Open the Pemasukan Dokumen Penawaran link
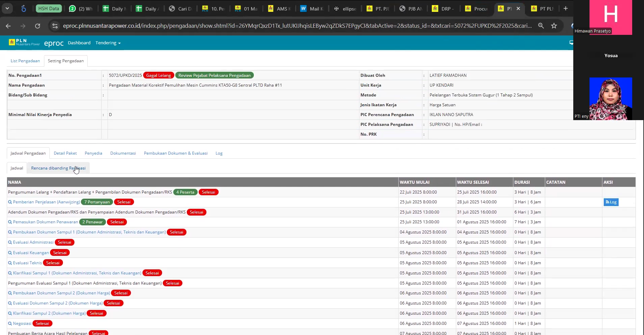This screenshot has height=335, width=644. coord(45,222)
